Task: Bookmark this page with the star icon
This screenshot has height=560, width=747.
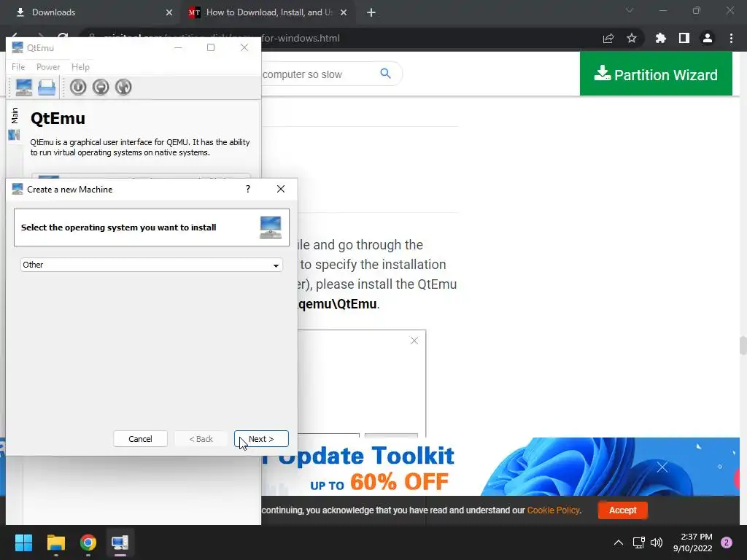Action: (632, 39)
